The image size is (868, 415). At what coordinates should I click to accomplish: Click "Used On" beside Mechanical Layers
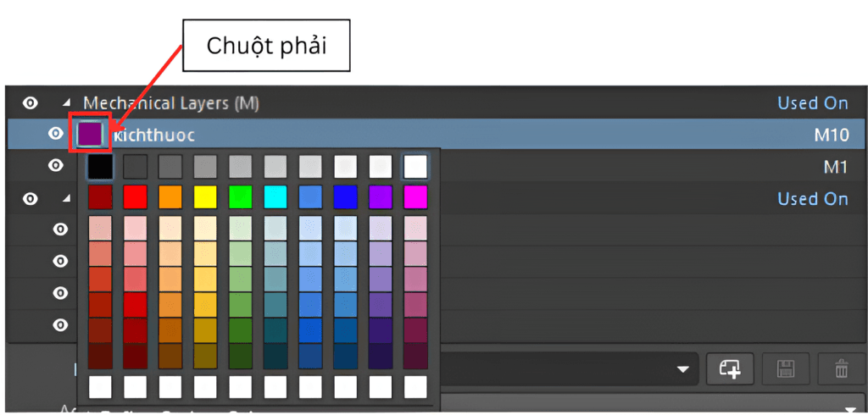812,103
